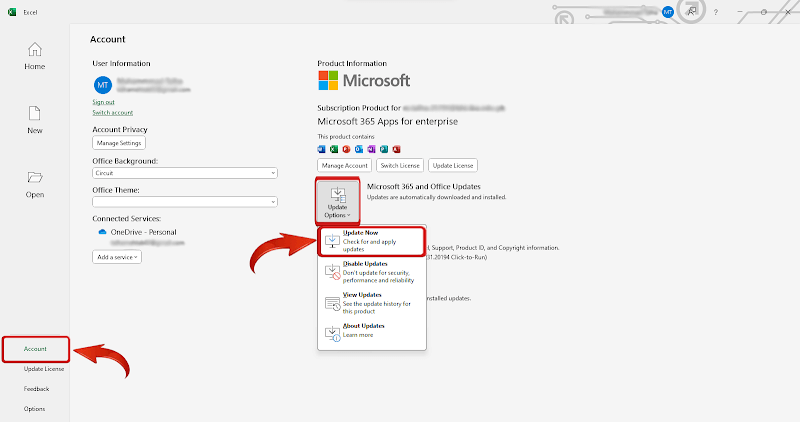This screenshot has width=800, height=422.
Task: Click the Account page title at top
Action: point(108,39)
